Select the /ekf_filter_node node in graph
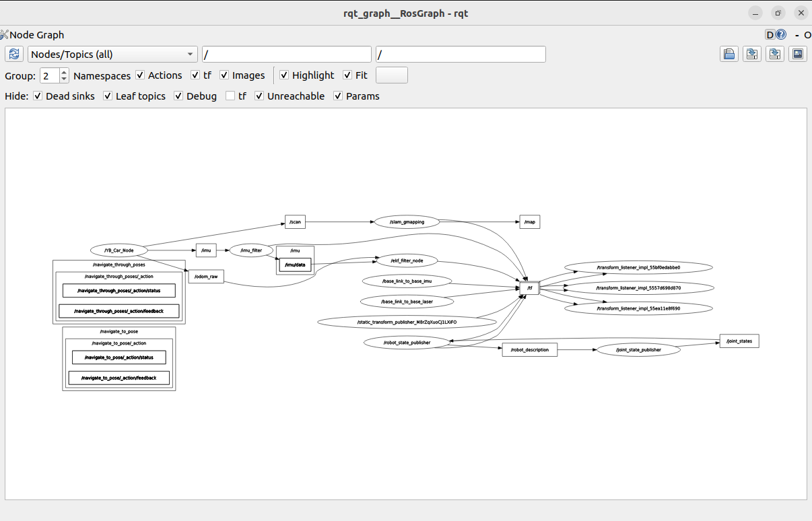 coord(406,260)
